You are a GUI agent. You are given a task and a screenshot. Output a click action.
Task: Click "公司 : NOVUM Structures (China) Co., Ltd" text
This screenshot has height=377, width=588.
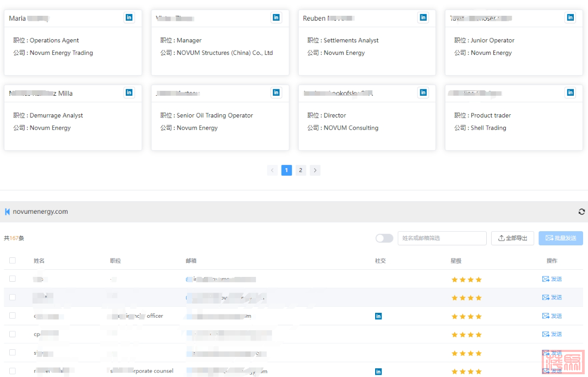coord(217,53)
